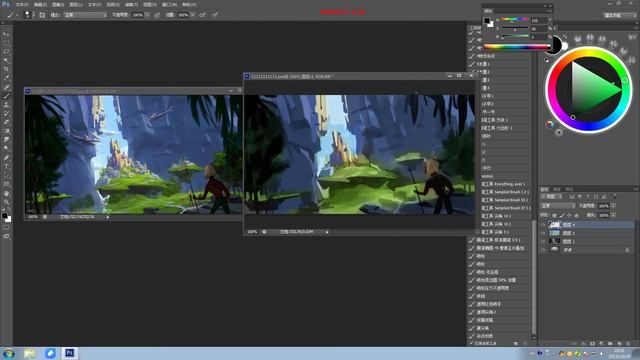This screenshot has height=360, width=640.
Task: Select the Rectangular Marquee tool
Action: (6, 42)
